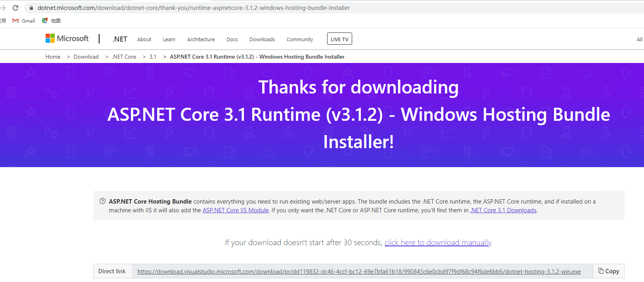Screen dimensions: 644x282
Task: Click here to download manually link
Action: (x=438, y=242)
